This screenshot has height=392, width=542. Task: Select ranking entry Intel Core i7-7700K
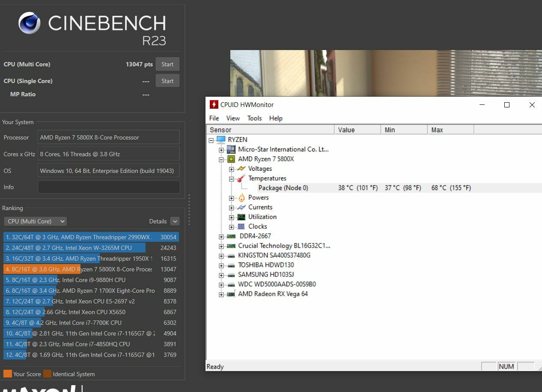pos(91,323)
